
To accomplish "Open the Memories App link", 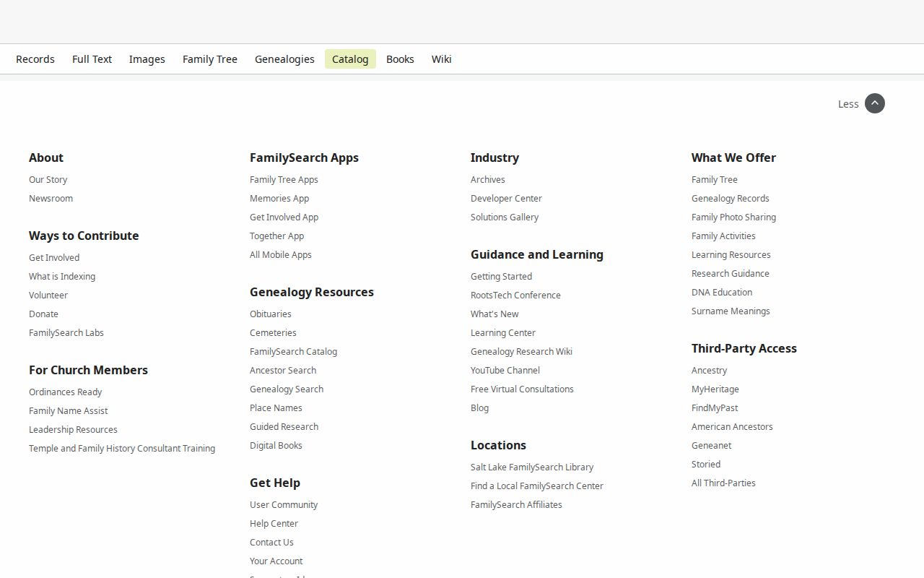I will [x=279, y=198].
